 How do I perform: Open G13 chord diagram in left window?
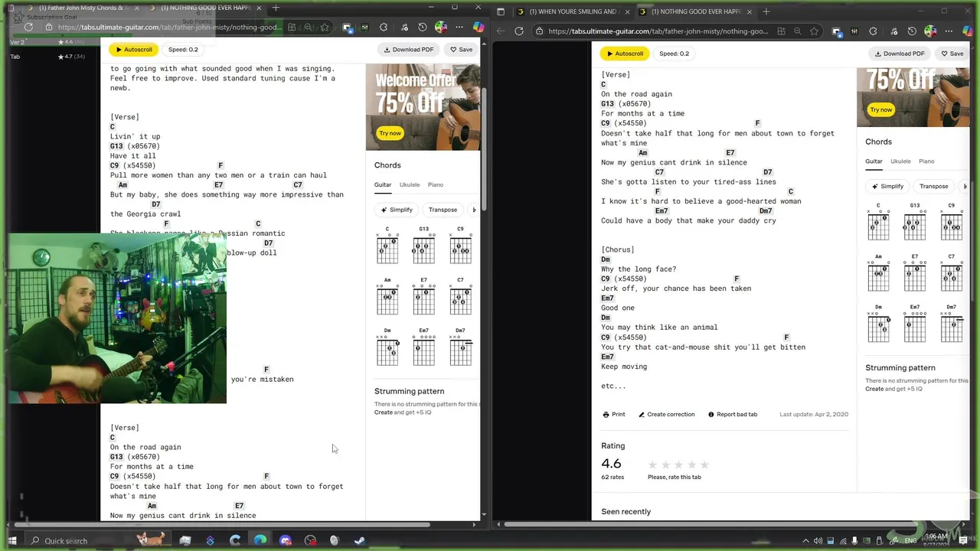[x=423, y=246]
